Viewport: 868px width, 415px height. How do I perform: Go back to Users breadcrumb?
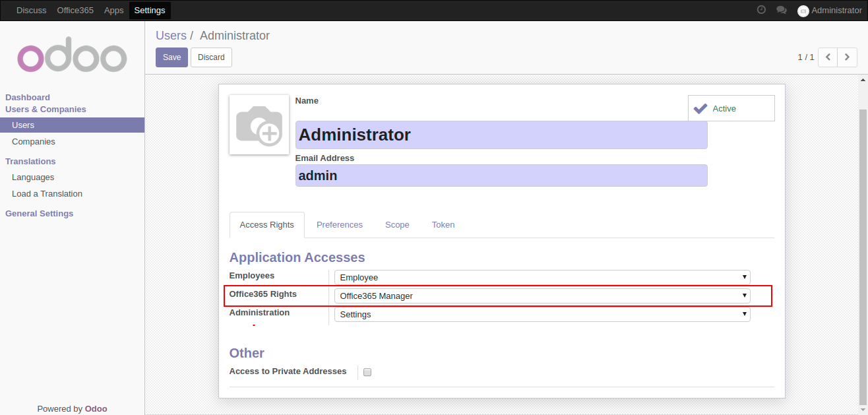click(171, 36)
